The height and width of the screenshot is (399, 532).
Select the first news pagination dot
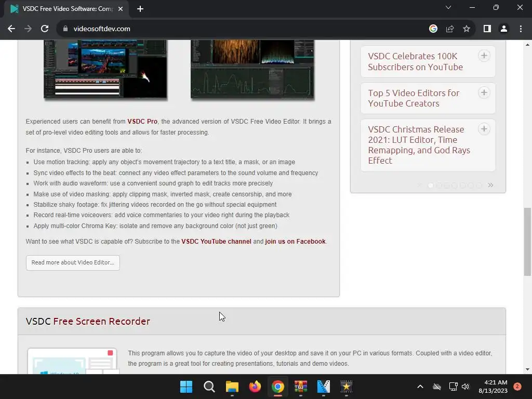(x=431, y=185)
